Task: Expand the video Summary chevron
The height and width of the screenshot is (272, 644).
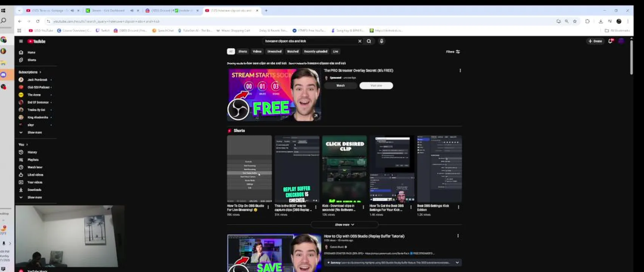Action: point(457,263)
